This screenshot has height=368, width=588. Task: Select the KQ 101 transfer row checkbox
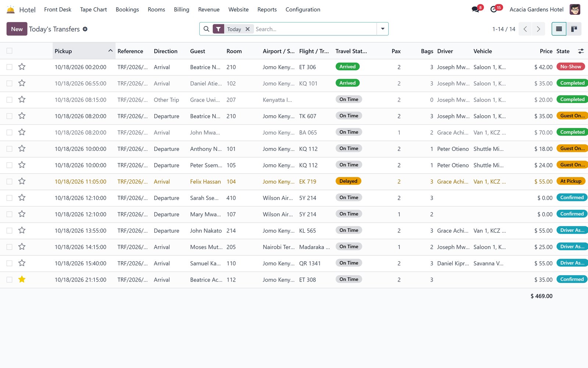click(x=10, y=84)
